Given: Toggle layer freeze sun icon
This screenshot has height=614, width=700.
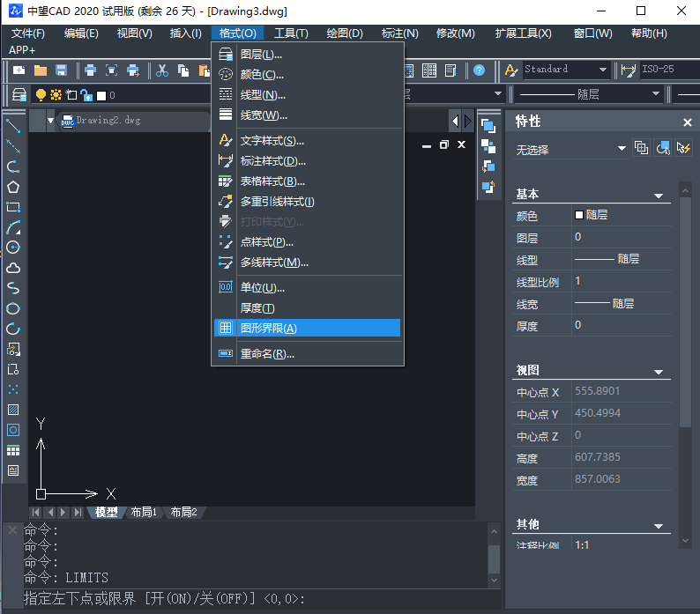Looking at the screenshot, I should click(56, 94).
